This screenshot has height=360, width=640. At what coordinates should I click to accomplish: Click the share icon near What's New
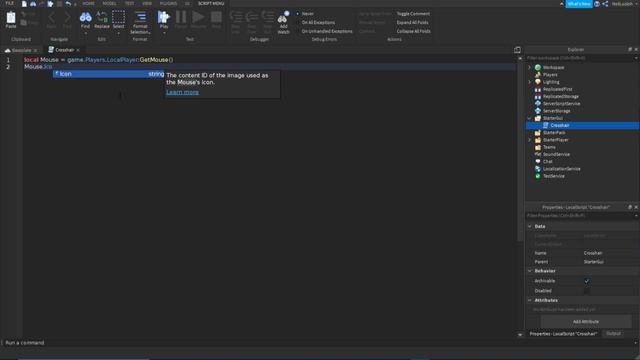pos(605,4)
